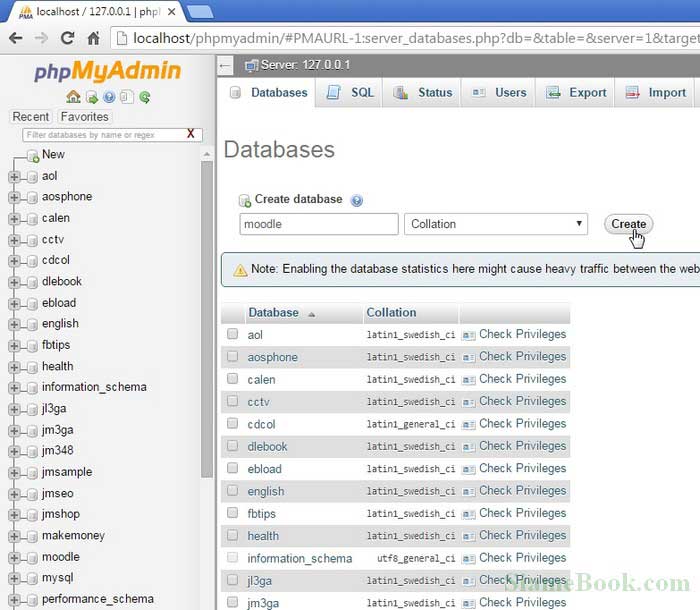The height and width of the screenshot is (610, 700).
Task: Click the sort arrow on Database column
Action: click(x=311, y=314)
